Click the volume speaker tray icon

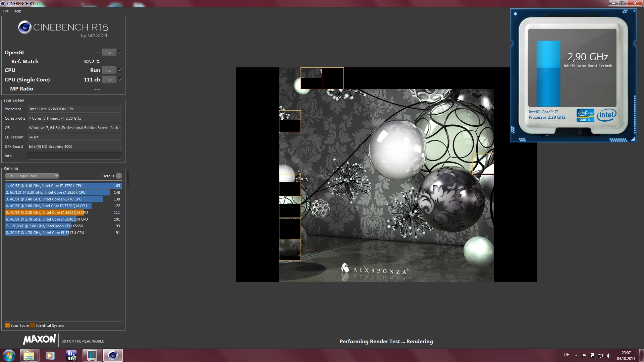(608, 356)
